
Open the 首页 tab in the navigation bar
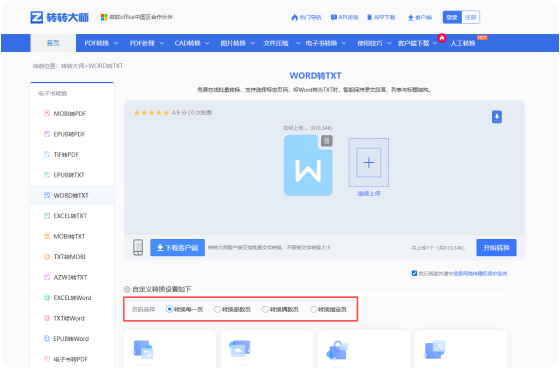(53, 43)
